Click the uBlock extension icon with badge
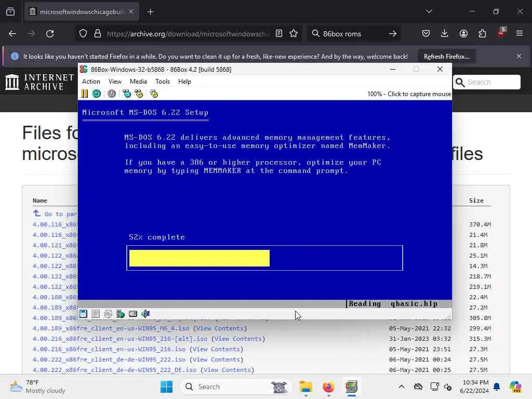The image size is (532, 399). tap(501, 33)
